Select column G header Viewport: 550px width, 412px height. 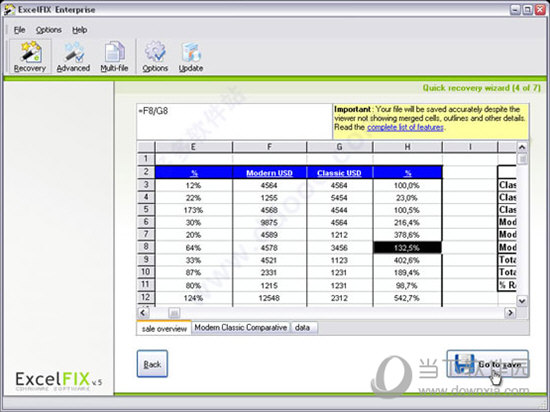[x=340, y=147]
